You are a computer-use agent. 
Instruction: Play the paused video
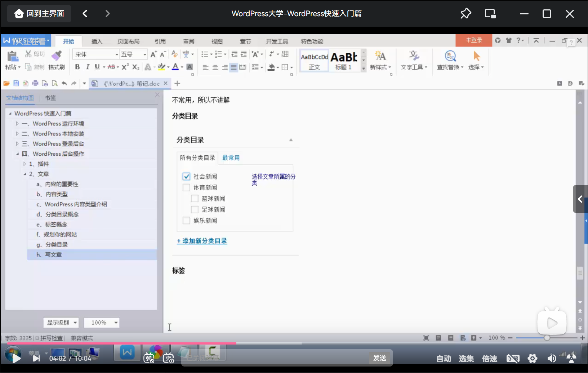(x=16, y=358)
